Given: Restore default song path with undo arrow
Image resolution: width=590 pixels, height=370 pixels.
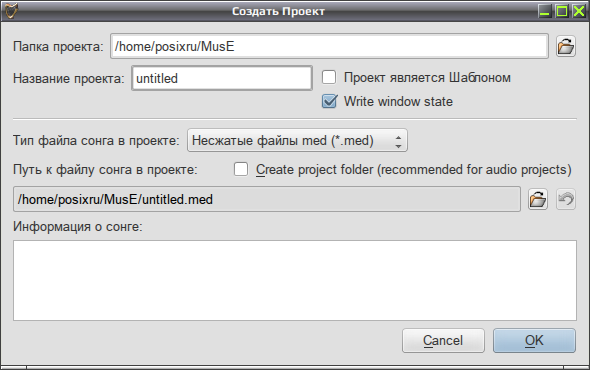Looking at the screenshot, I should (x=566, y=199).
